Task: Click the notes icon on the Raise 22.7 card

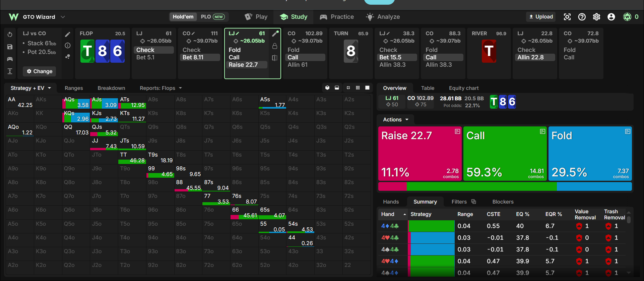Action: click(457, 131)
